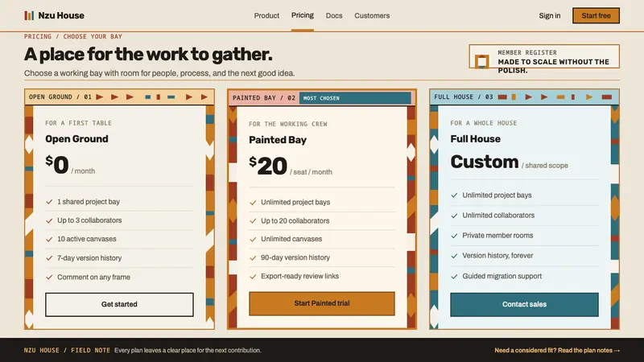Click the FOR A WHOLE HOUSE label
Viewport: 644px width, 362px height.
click(484, 123)
